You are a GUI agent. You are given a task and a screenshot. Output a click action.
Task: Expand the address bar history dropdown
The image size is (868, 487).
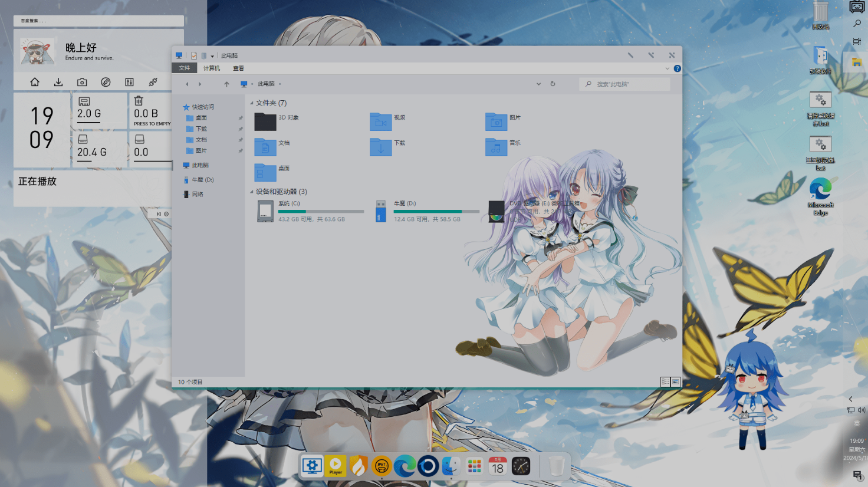pos(538,84)
